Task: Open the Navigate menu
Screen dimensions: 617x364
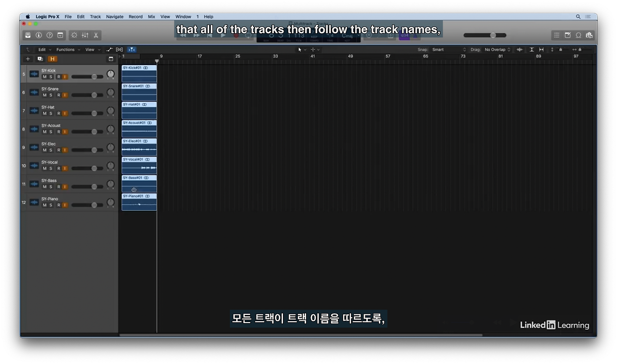Action: pos(115,16)
